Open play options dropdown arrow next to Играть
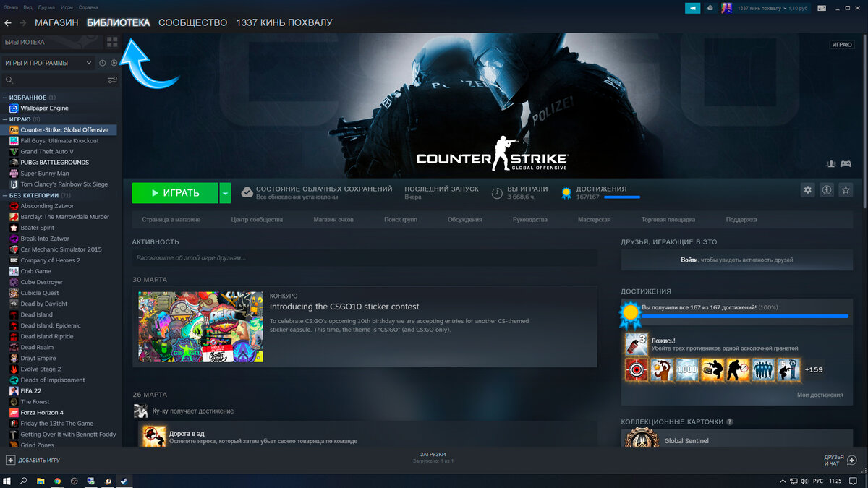This screenshot has height=488, width=868. [226, 193]
